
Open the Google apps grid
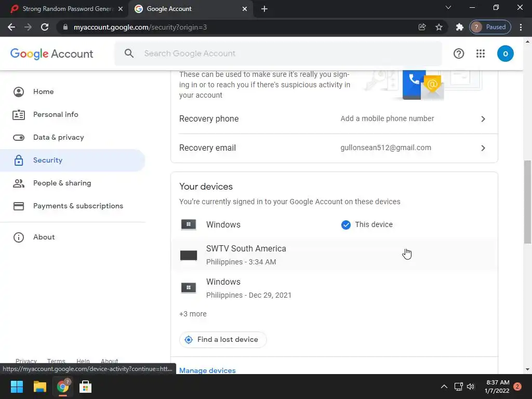(481, 54)
